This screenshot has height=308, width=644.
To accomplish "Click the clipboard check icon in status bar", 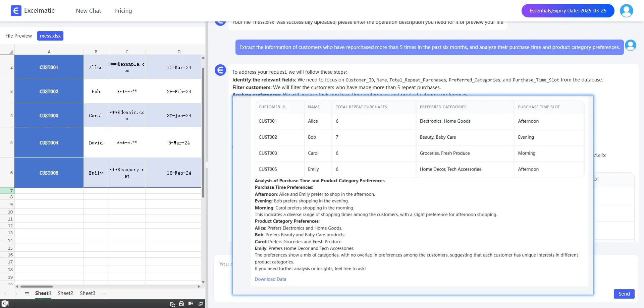I will (181, 304).
